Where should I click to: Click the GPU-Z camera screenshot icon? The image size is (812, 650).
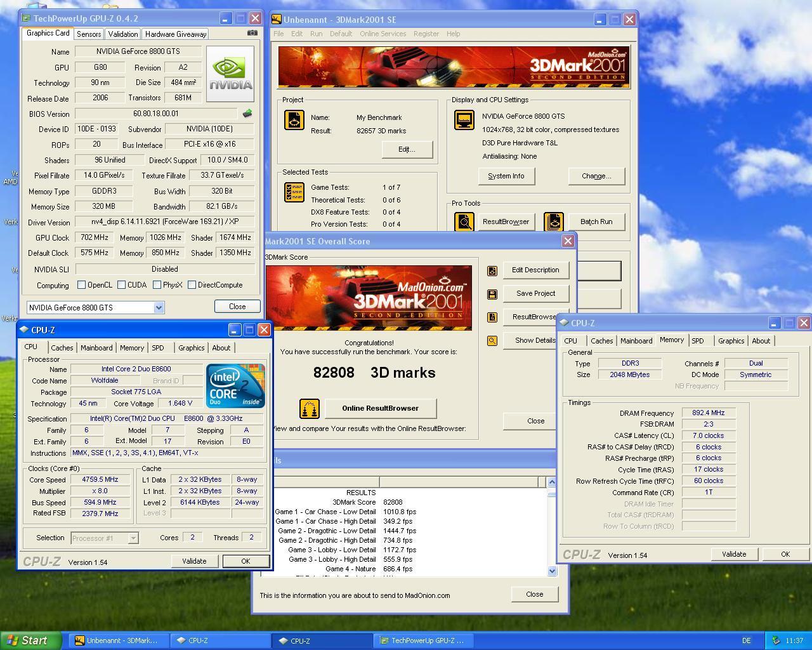[x=252, y=33]
